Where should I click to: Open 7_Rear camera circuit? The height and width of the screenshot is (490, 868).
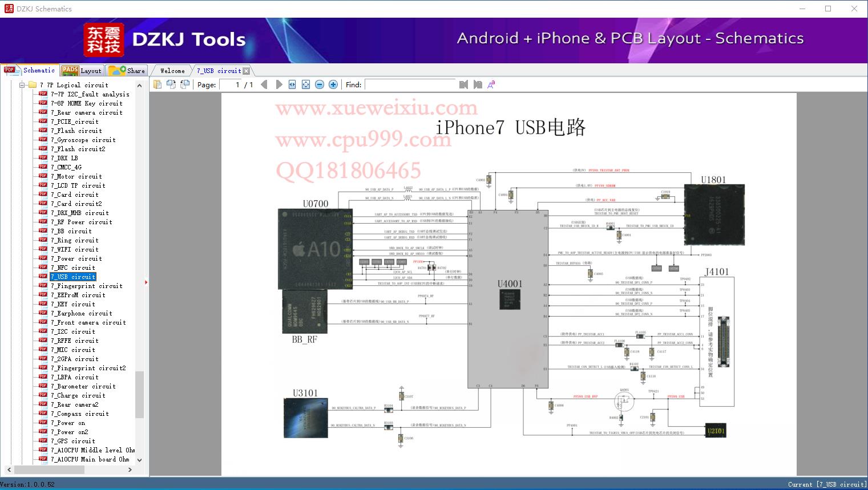coord(87,112)
